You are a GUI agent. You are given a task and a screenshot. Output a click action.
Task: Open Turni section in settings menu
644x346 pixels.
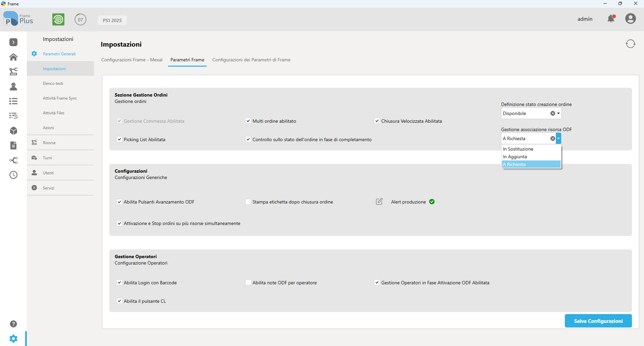click(x=60, y=158)
